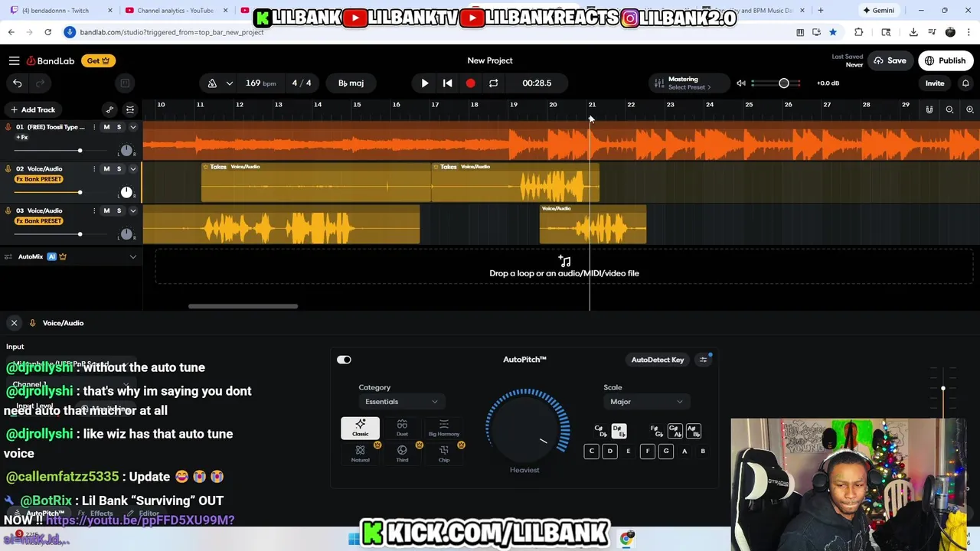Toggle AutoPitch on or off
The width and height of the screenshot is (980, 551).
pyautogui.click(x=344, y=360)
